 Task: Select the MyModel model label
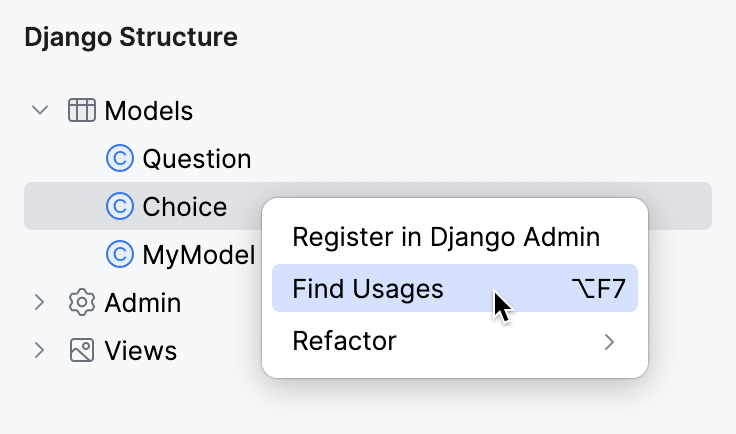pyautogui.click(x=199, y=254)
